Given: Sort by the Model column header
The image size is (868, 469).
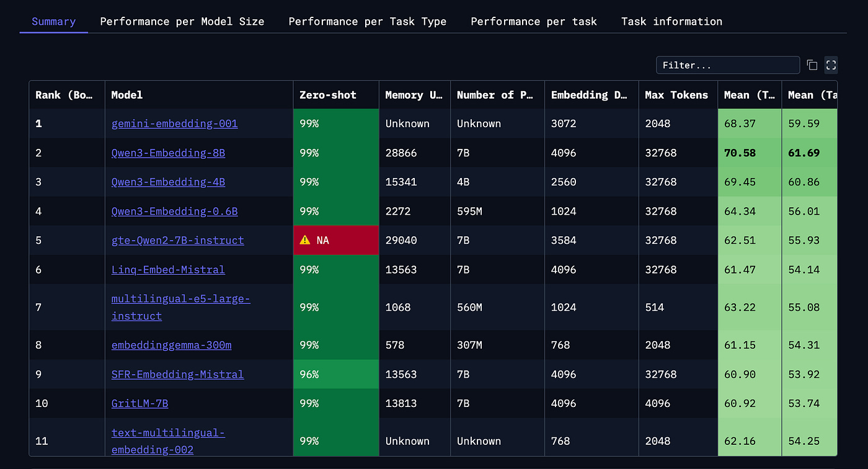Looking at the screenshot, I should click(199, 95).
